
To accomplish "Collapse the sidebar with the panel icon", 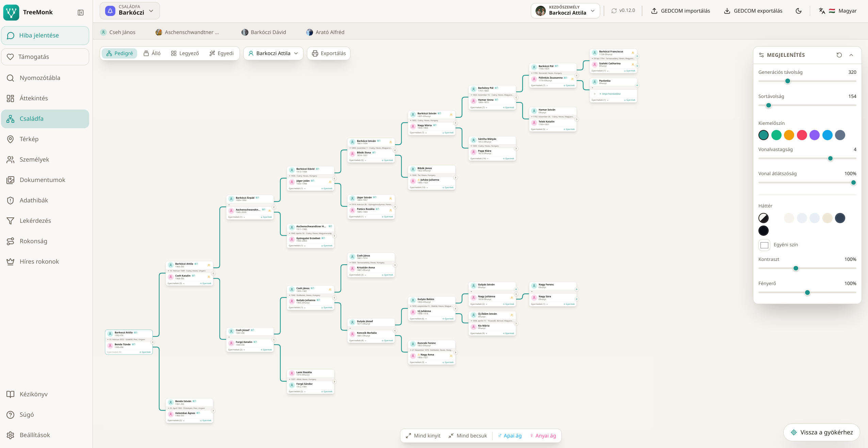I will (81, 13).
